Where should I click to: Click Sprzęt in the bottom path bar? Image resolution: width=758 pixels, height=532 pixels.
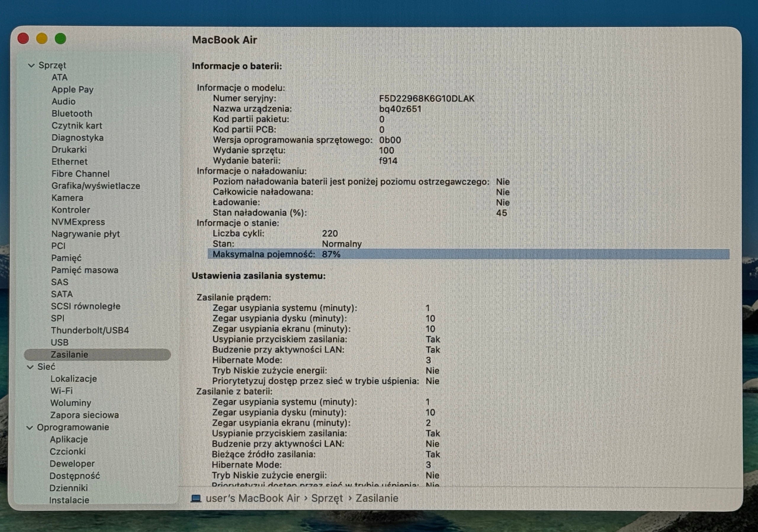(x=327, y=498)
